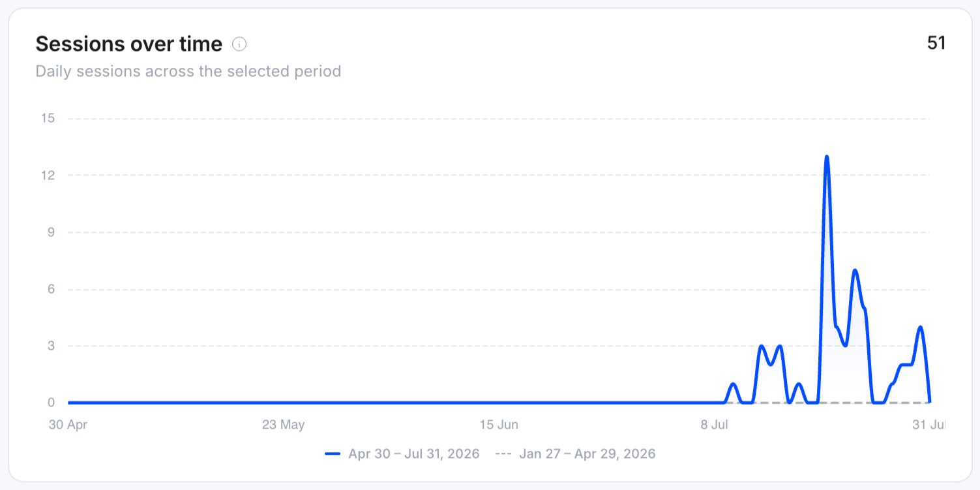980x490 pixels.
Task: Click the 12 y-axis gridline label
Action: [48, 175]
